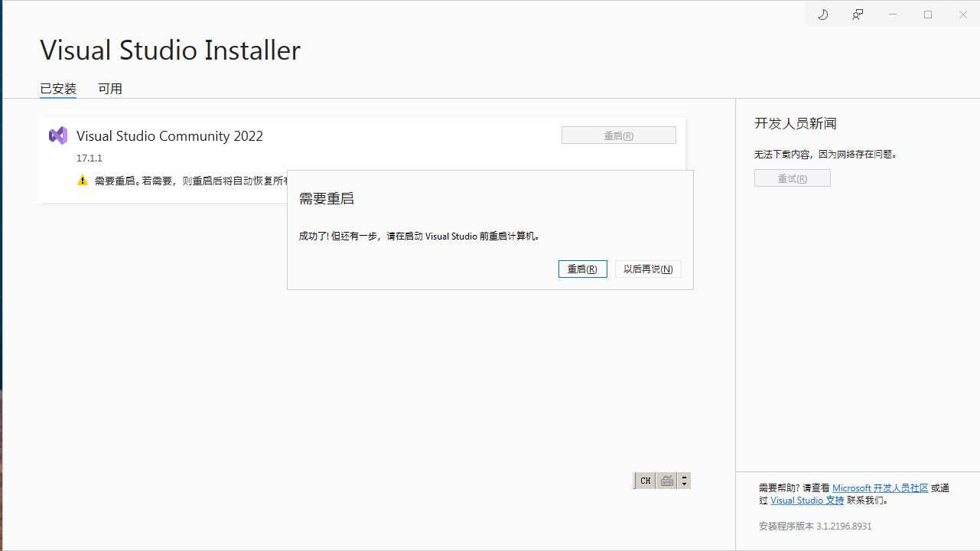Click the Visual Studio Community 2022 title
980x551 pixels.
[x=170, y=136]
